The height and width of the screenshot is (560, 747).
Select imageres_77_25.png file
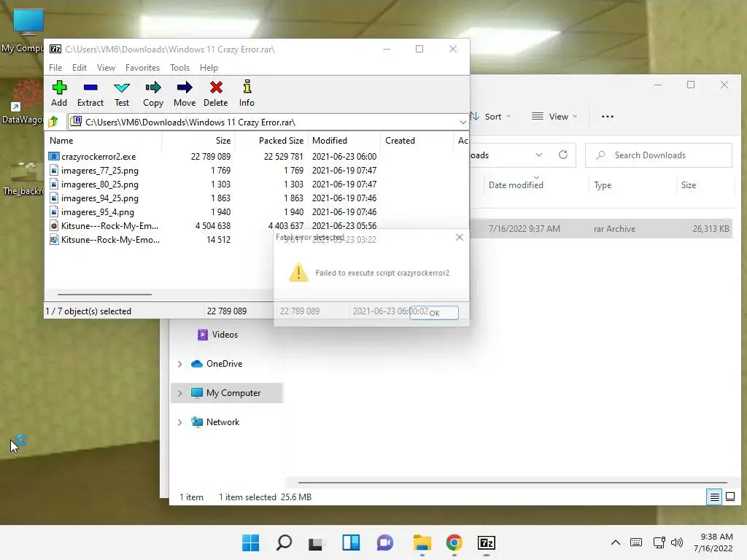click(99, 171)
